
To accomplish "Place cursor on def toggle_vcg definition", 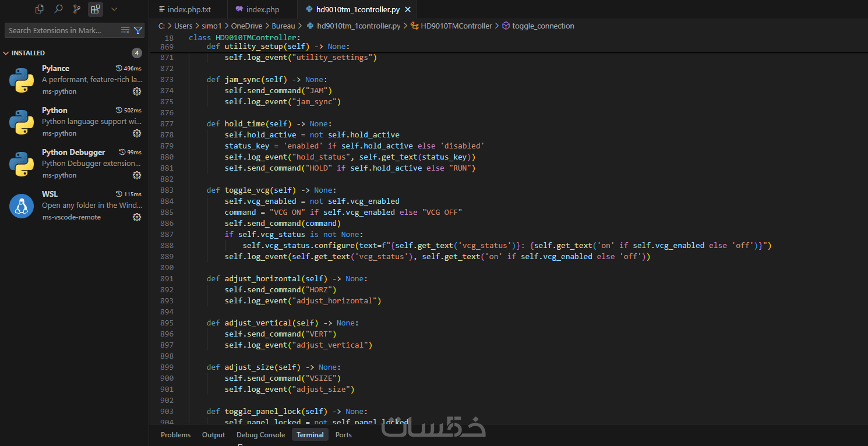I will point(271,190).
